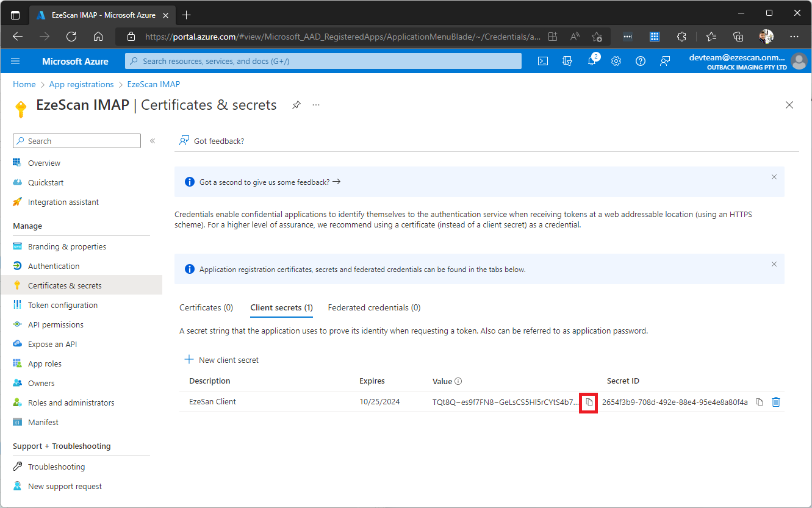The height and width of the screenshot is (508, 812).
Task: Copy the Secret ID to clipboard
Action: point(760,402)
